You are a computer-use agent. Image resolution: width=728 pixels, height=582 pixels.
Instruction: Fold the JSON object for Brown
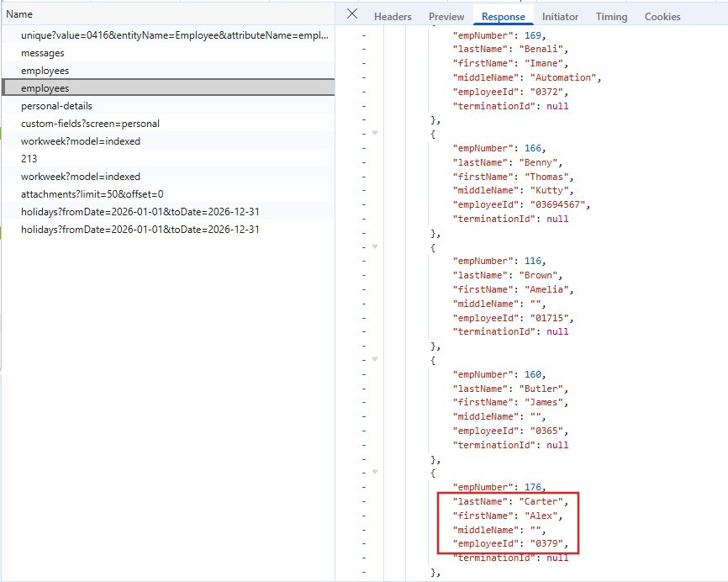[x=375, y=246]
